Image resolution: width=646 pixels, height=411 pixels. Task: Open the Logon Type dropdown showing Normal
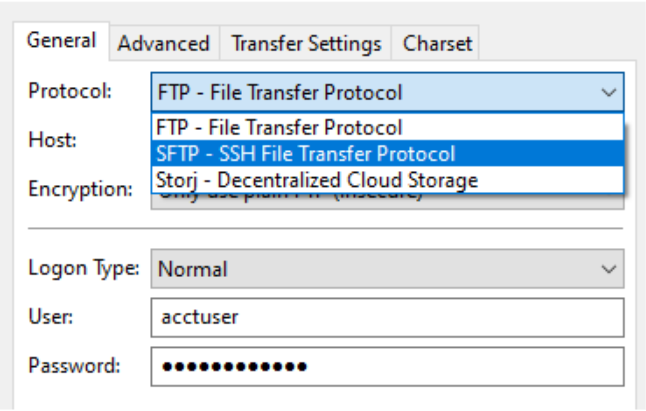[387, 269]
